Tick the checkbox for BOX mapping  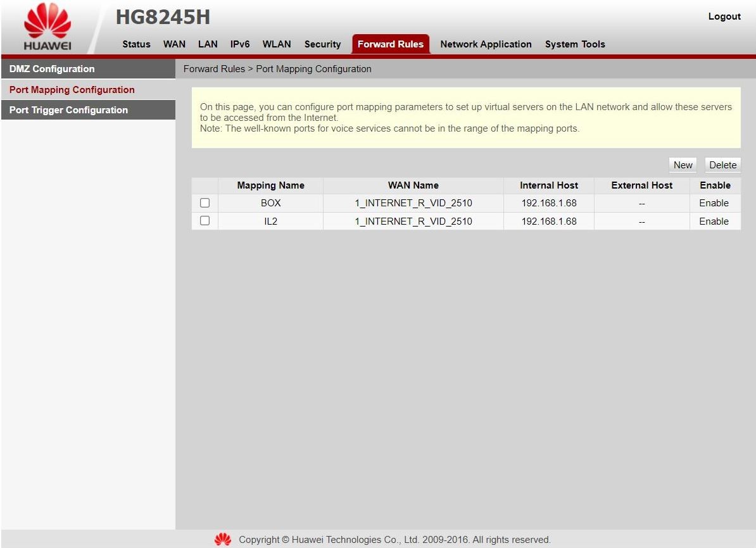205,203
